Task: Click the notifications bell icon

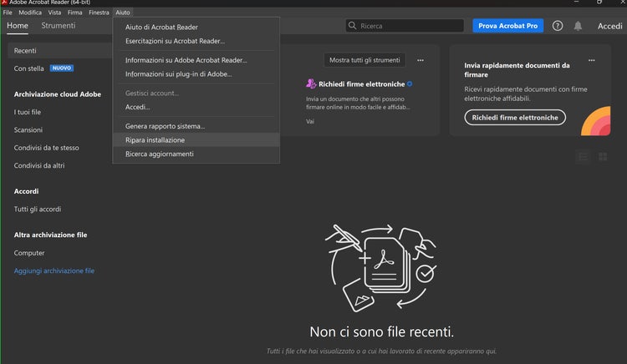Action: [578, 26]
